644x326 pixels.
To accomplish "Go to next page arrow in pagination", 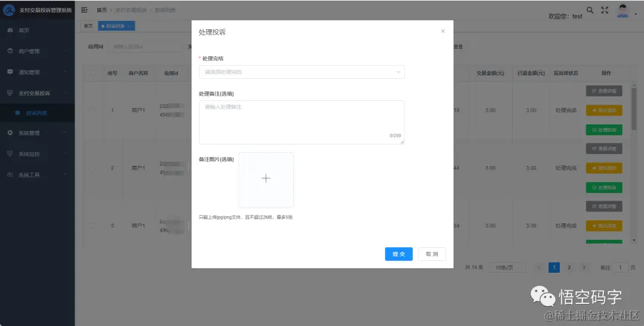I will 584,267.
